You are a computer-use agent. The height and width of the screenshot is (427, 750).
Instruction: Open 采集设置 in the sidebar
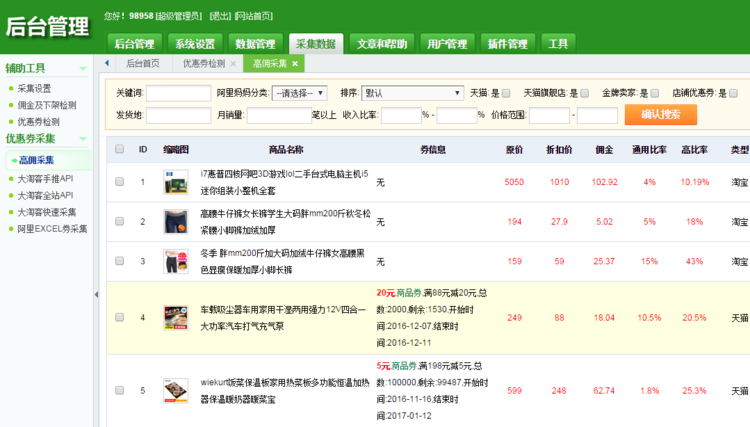34,88
